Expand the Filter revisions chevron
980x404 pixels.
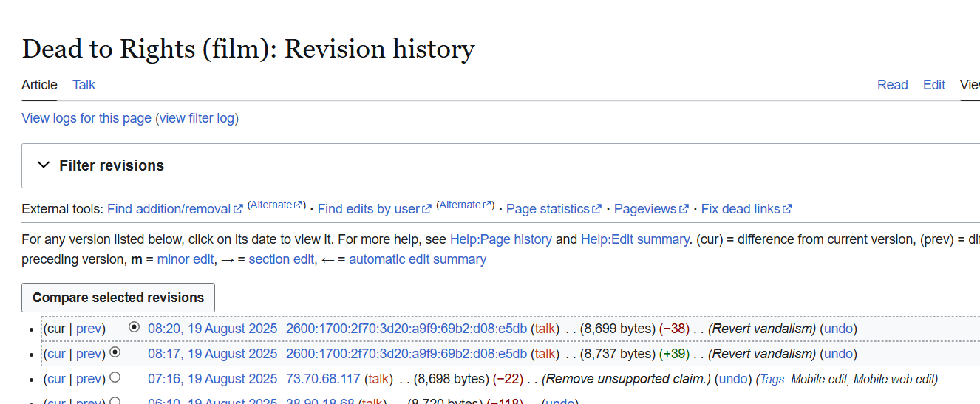[44, 165]
